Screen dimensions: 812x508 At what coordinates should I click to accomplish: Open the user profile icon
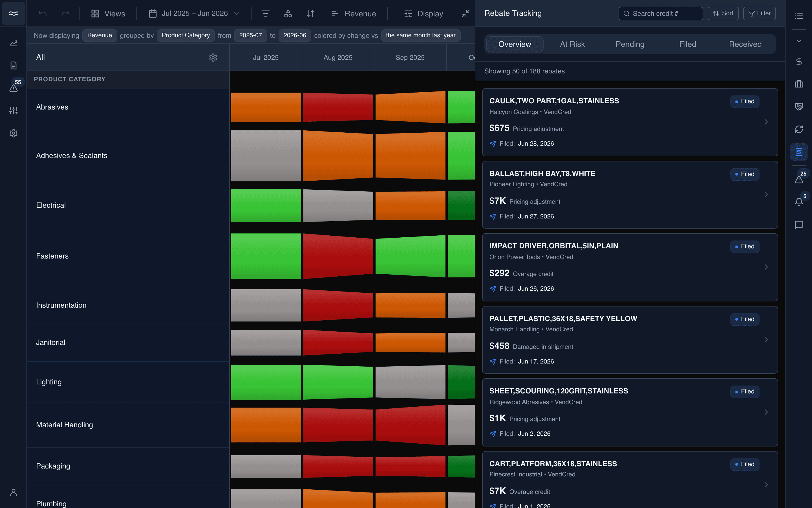14,492
